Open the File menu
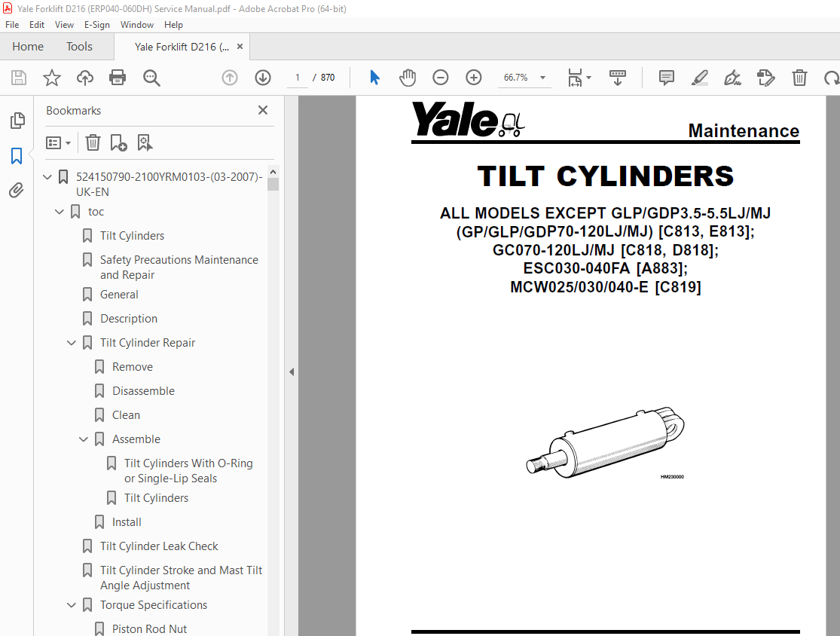Viewport: 840px width, 636px height. (x=12, y=25)
